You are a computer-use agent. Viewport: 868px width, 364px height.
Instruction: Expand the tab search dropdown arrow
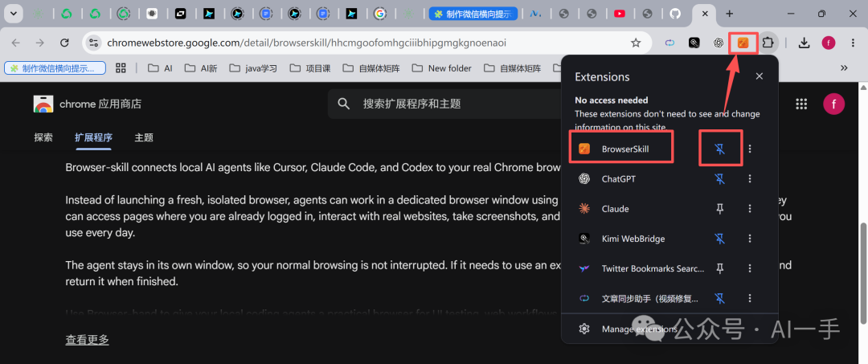pos(14,14)
